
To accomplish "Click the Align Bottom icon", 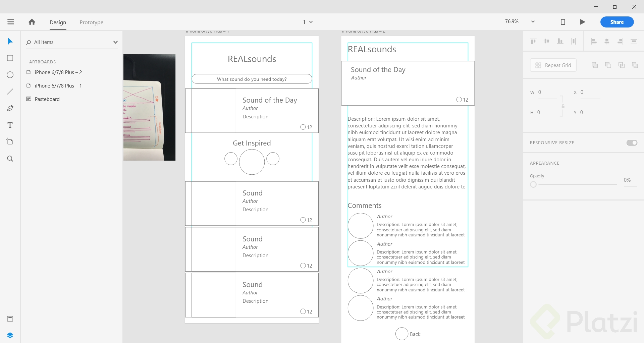I will (x=560, y=41).
